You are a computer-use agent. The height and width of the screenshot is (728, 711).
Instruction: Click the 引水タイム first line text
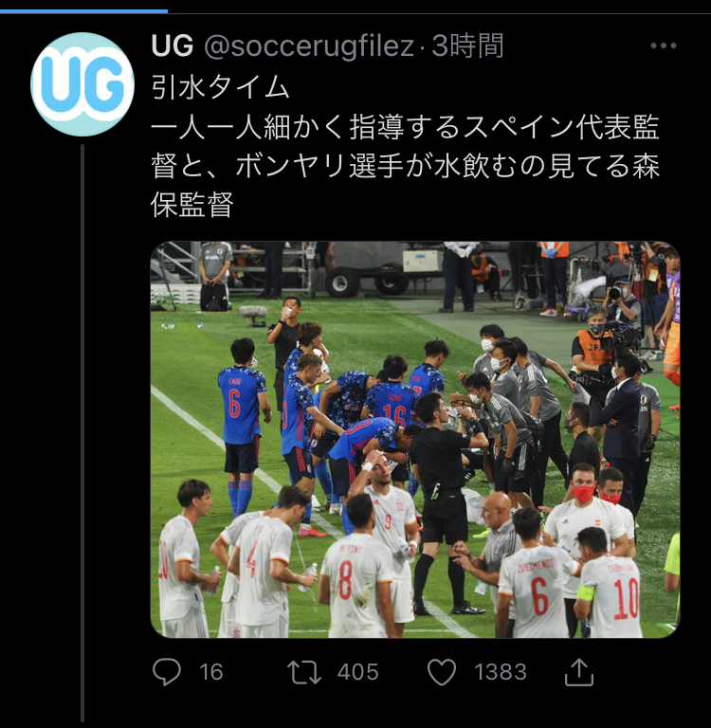point(220,87)
